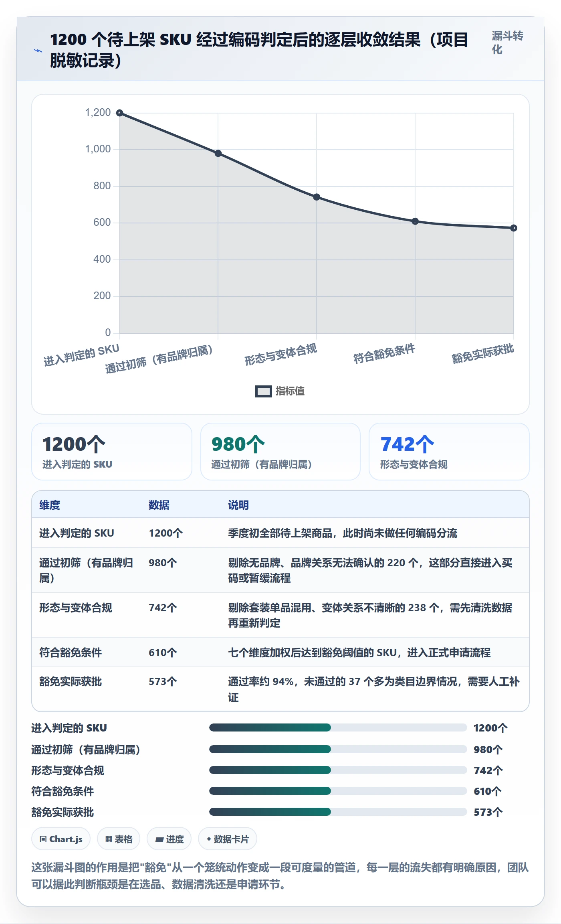Click the 说明 column header
The height and width of the screenshot is (924, 561).
point(238,505)
